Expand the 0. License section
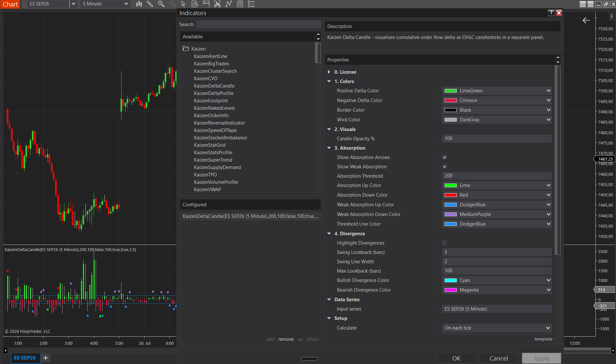616x364 pixels. tap(329, 72)
